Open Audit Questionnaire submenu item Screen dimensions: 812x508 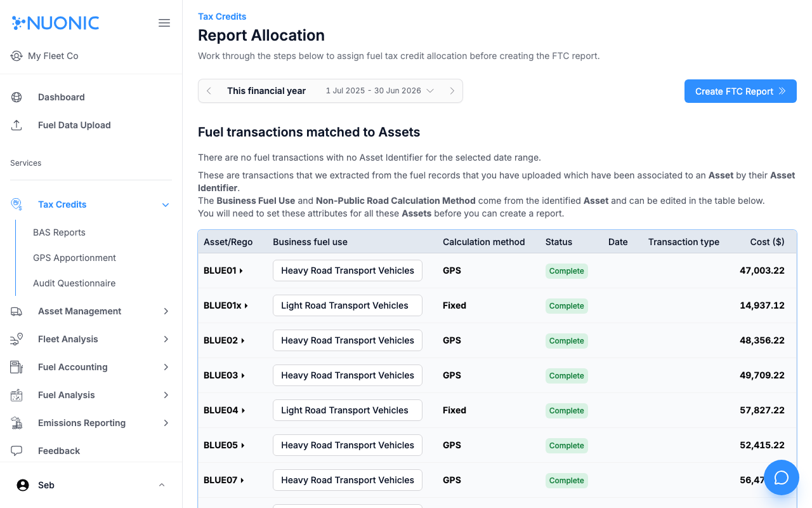tap(74, 283)
